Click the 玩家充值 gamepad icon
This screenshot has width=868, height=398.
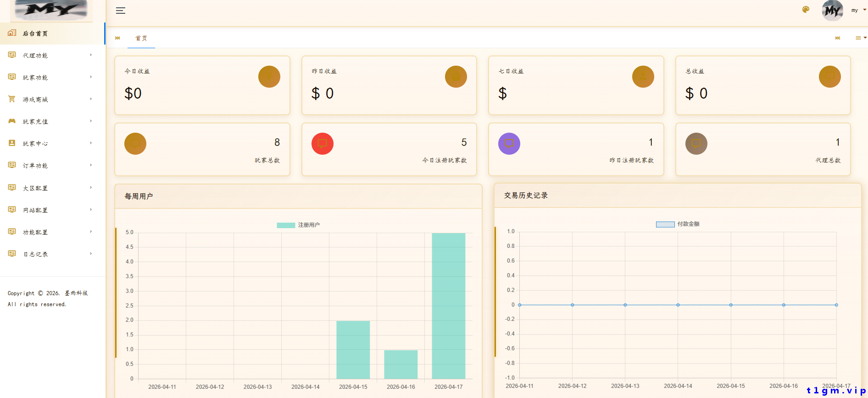point(12,121)
